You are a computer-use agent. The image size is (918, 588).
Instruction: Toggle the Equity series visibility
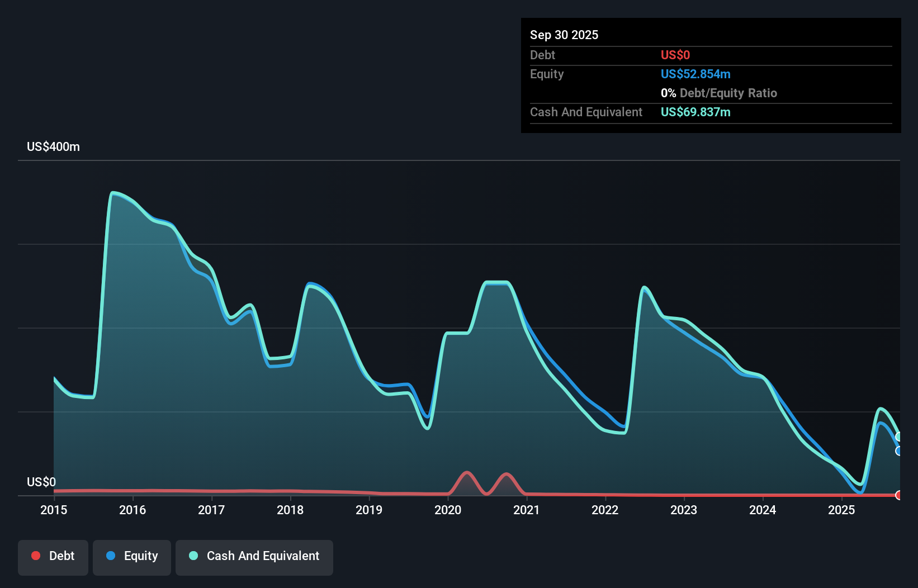[131, 557]
